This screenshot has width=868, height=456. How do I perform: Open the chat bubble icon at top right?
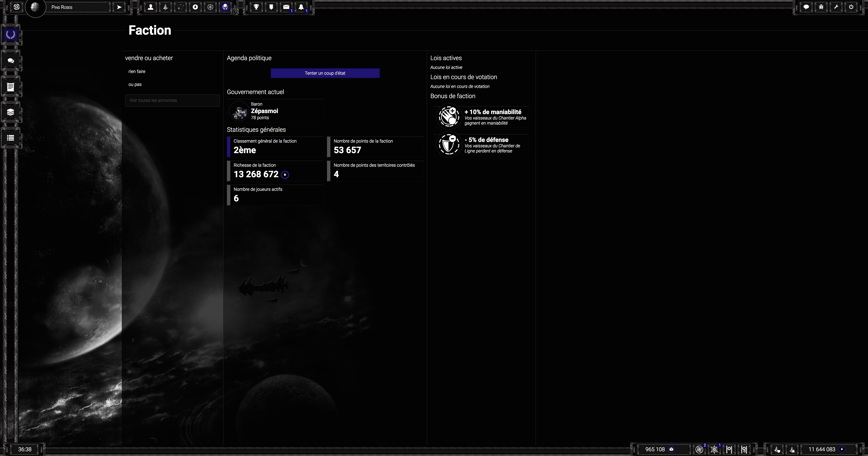click(x=806, y=7)
